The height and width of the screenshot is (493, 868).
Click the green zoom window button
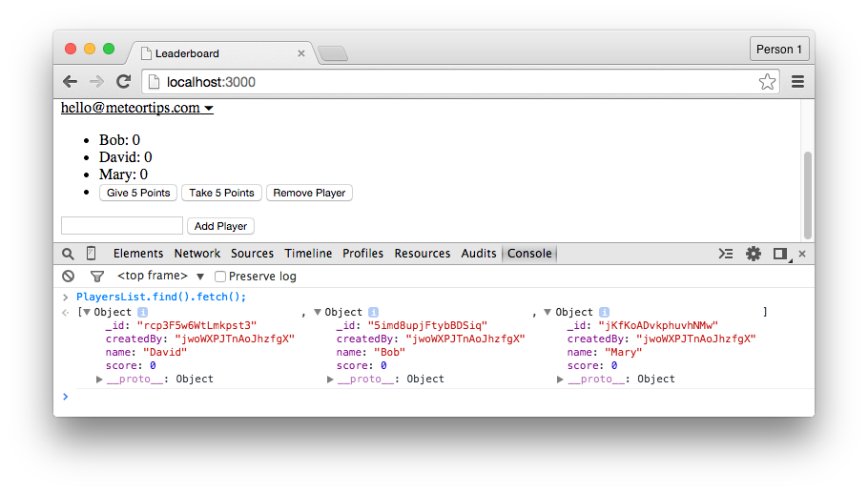tap(109, 49)
